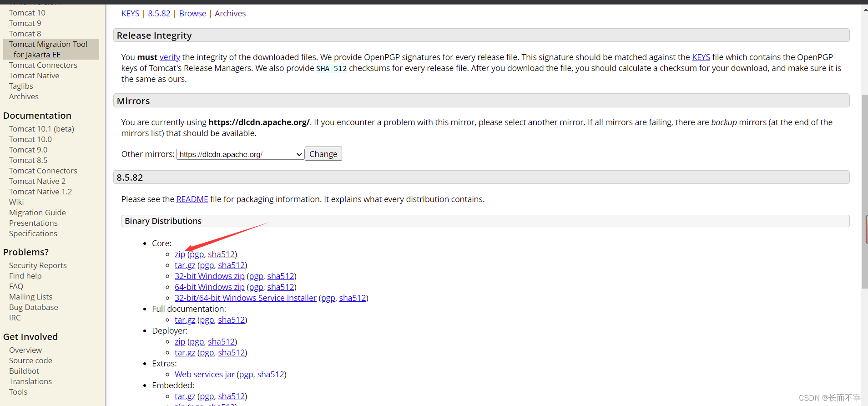
Task: Open sha512 for 64-bit Windows zip
Action: (281, 287)
